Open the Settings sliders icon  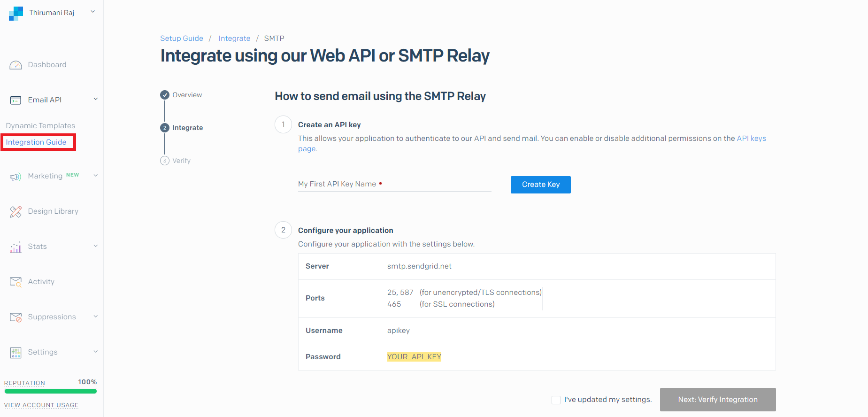[x=15, y=353]
